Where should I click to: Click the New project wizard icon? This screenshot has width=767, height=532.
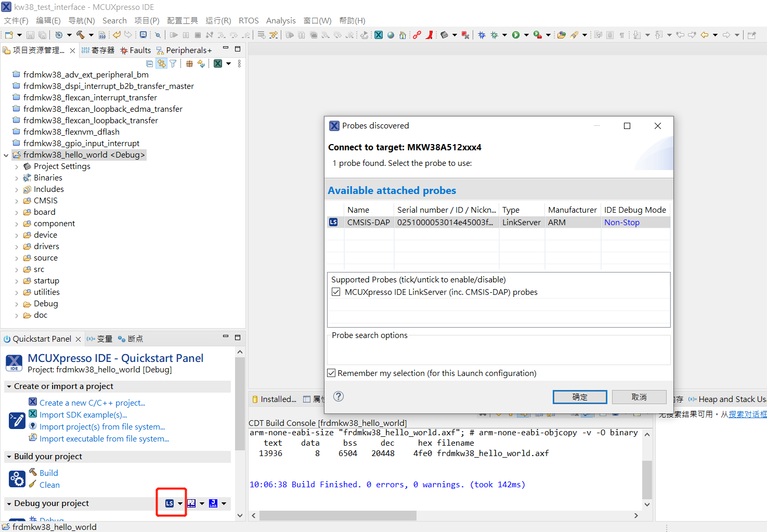tap(8, 34)
